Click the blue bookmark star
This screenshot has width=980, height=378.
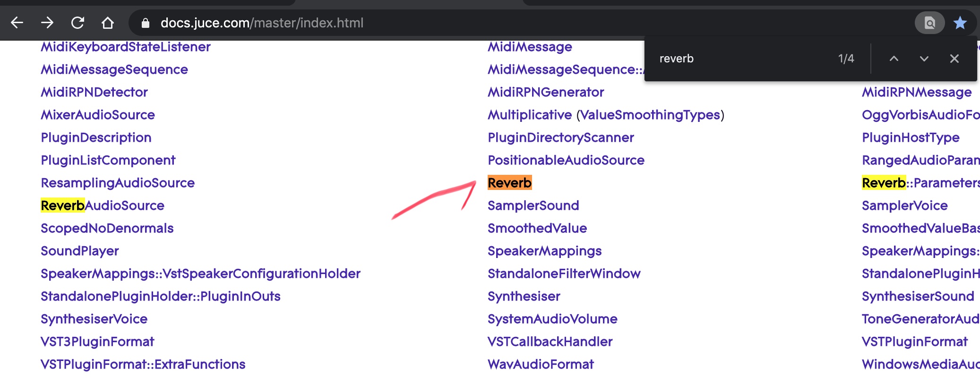(x=960, y=23)
